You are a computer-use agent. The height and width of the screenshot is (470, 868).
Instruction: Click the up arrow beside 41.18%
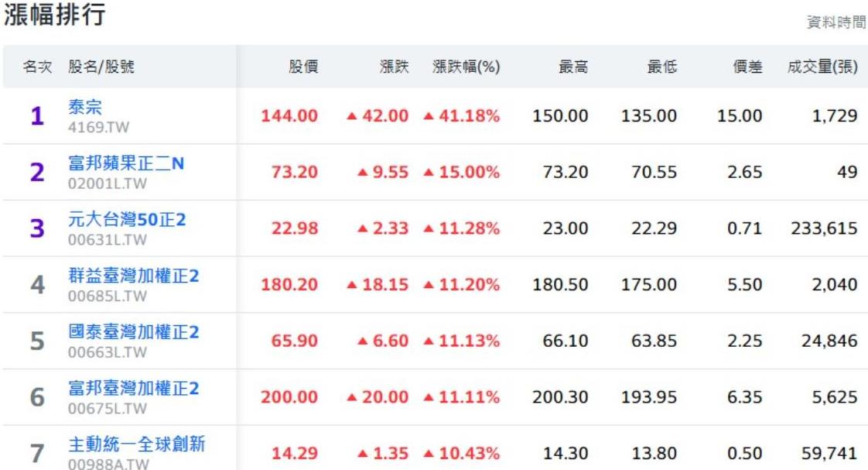[429, 116]
